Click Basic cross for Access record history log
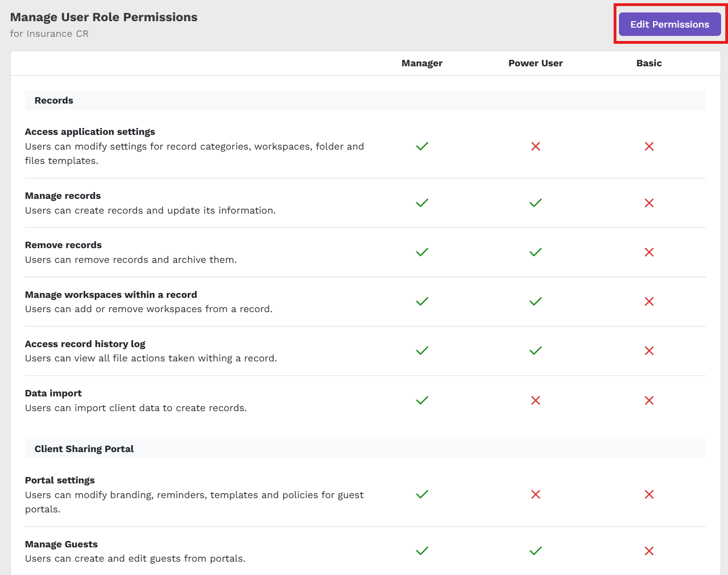Image resolution: width=728 pixels, height=575 pixels. (649, 351)
